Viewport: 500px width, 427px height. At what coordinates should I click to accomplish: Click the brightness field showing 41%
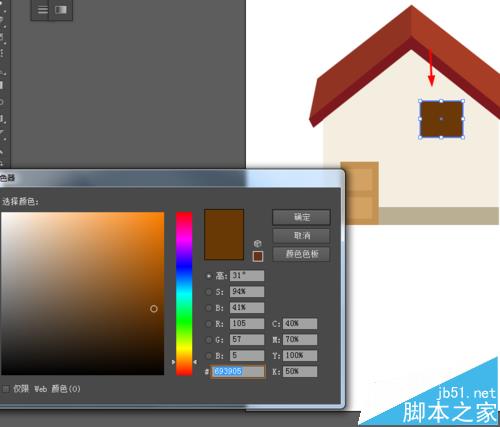coord(247,308)
